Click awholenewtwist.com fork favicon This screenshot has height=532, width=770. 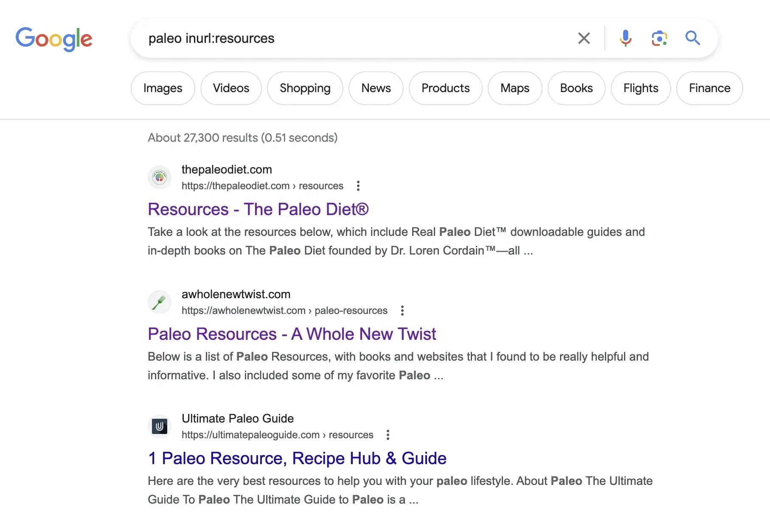(160, 302)
